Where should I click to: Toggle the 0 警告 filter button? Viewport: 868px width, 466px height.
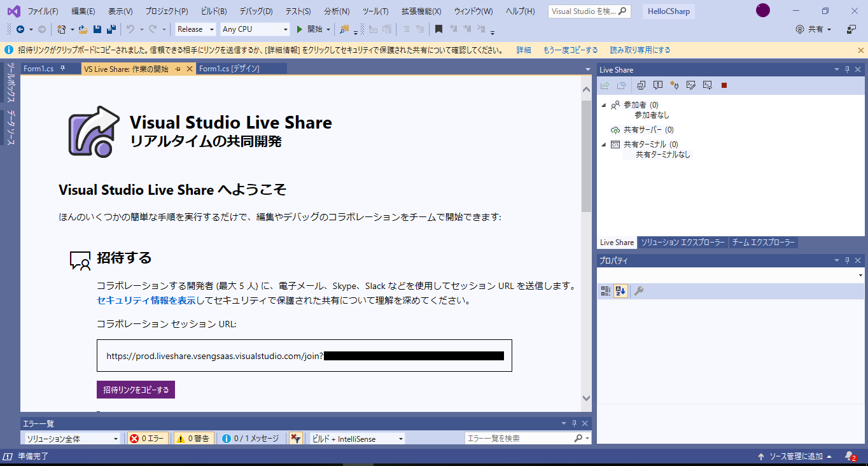(x=193, y=439)
